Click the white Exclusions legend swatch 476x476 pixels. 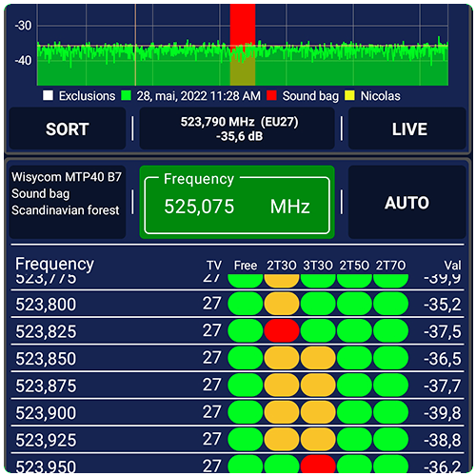(48, 95)
